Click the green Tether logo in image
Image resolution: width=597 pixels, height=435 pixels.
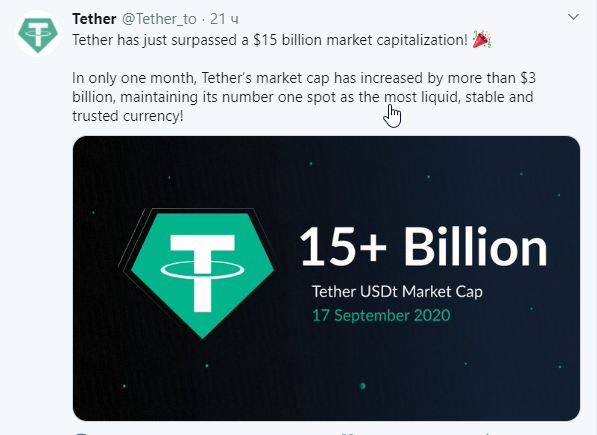pos(202,275)
